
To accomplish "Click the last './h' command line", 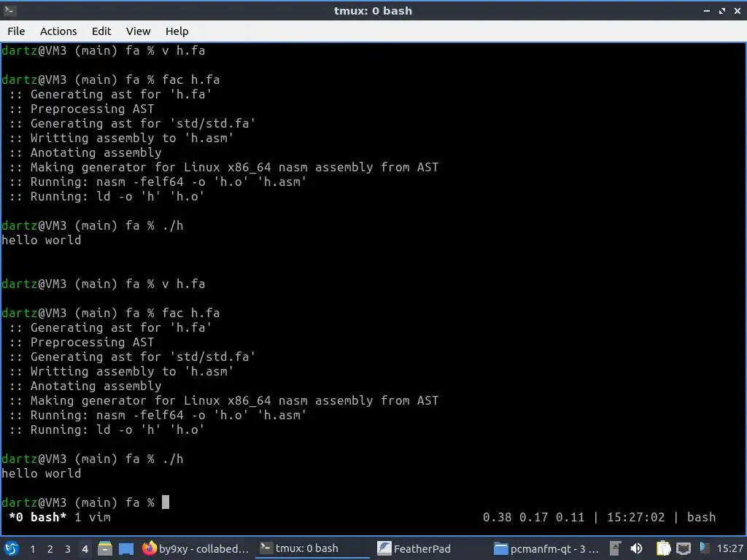I will (93, 459).
